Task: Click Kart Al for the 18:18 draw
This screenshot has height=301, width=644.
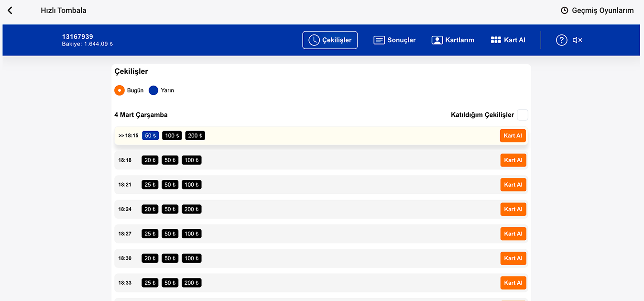Action: coord(513,160)
